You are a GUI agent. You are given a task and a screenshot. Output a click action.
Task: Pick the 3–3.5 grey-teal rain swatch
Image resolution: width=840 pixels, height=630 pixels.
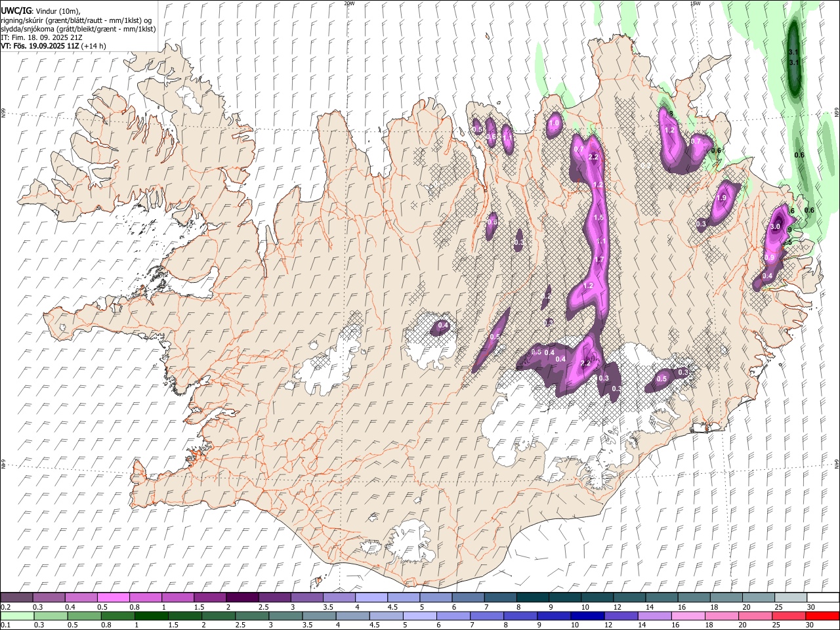tap(287, 616)
